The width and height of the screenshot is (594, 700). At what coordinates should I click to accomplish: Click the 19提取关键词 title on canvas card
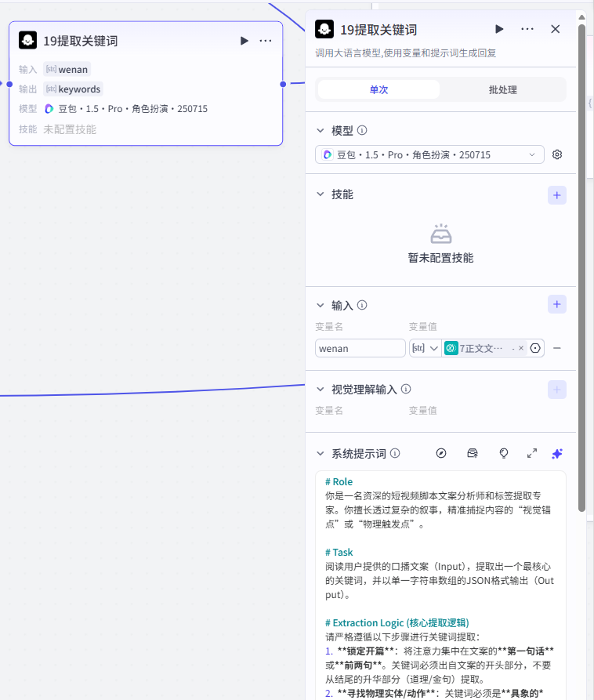(x=81, y=41)
